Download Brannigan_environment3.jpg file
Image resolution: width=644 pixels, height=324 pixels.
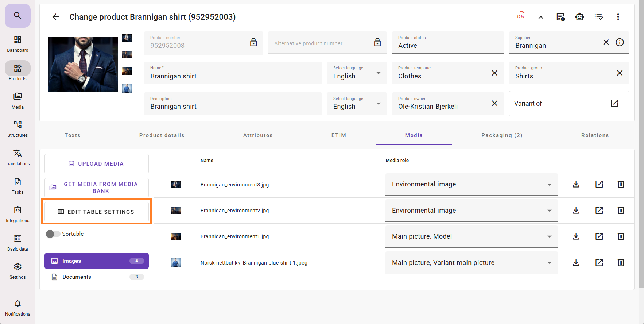(x=576, y=184)
